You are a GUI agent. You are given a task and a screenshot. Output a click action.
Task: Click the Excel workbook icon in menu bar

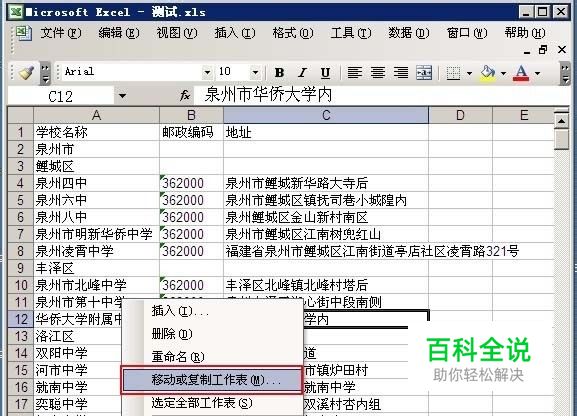pos(23,33)
